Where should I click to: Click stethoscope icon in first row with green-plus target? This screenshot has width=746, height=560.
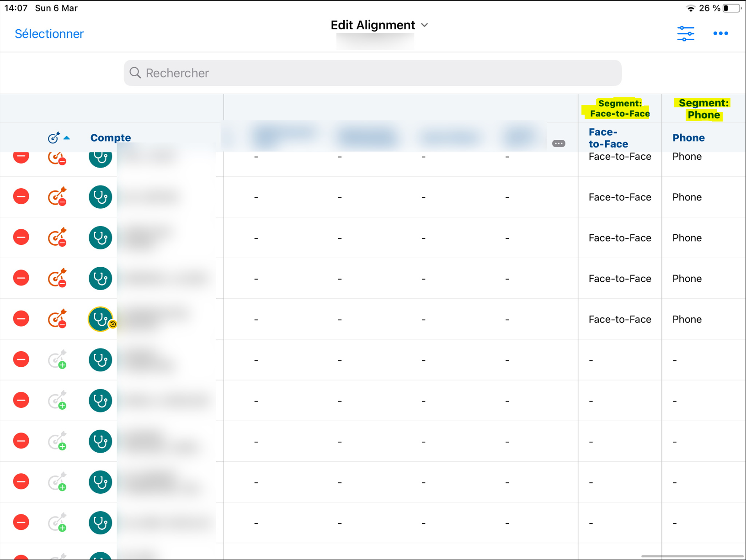pos(101,359)
